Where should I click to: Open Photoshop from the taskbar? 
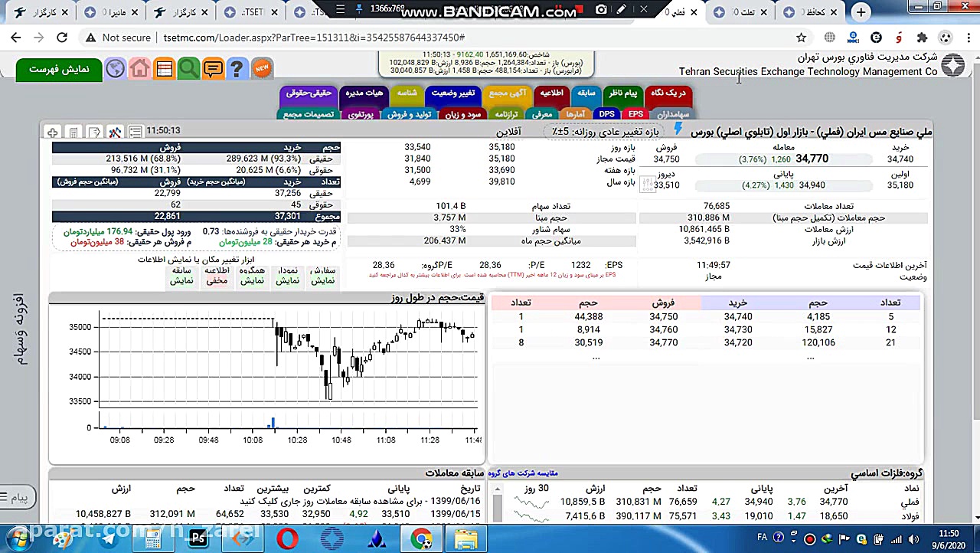point(198,538)
